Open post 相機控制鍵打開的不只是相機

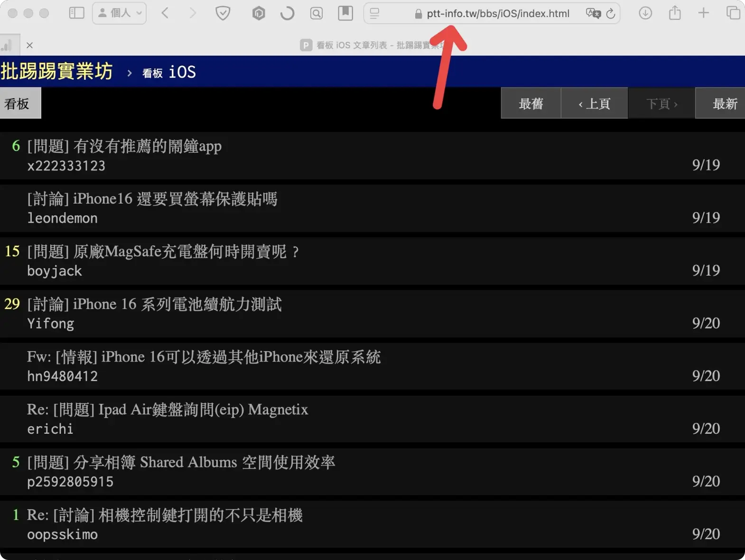(165, 515)
